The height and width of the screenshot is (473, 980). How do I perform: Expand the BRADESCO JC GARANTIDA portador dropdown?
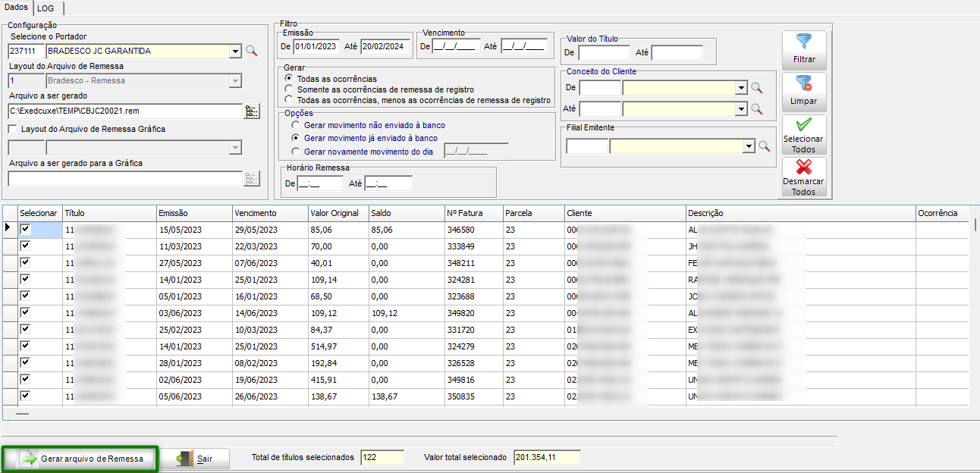(x=235, y=52)
